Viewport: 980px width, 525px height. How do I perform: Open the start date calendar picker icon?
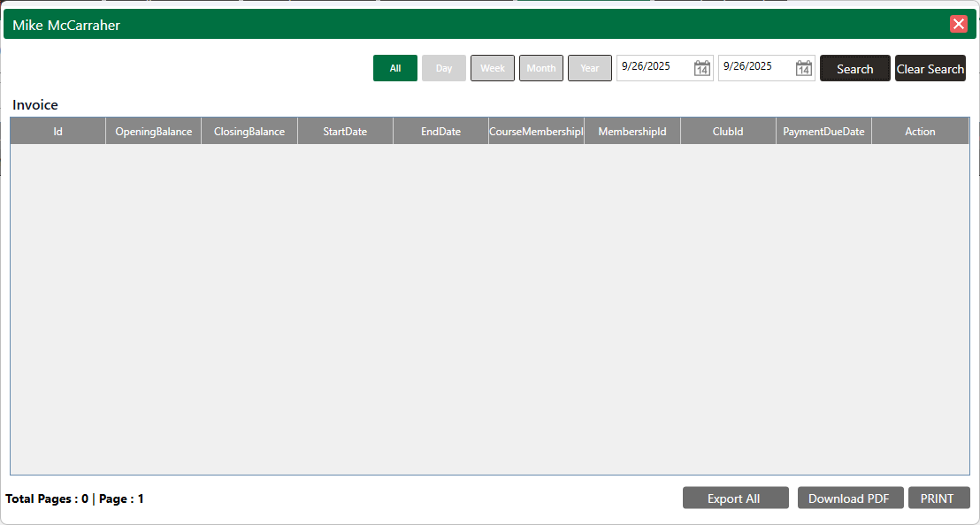coord(701,68)
